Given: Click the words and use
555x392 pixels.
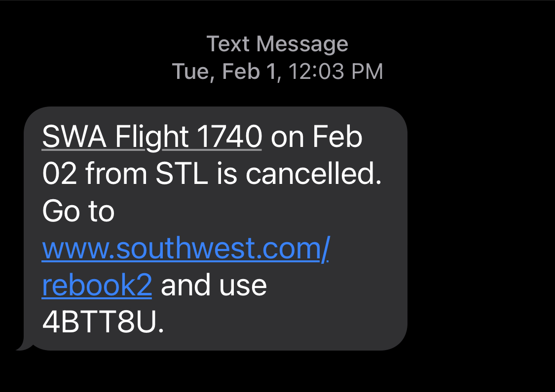Looking at the screenshot, I should 214,286.
